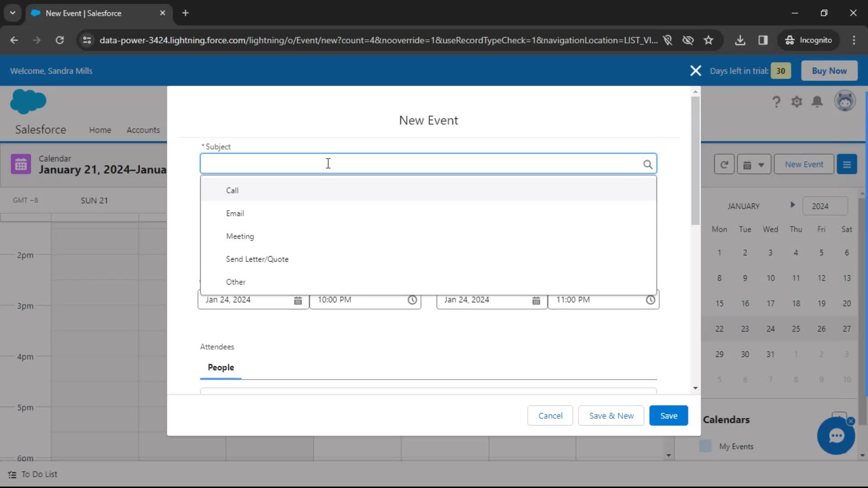
Task: Open Salesforce help question mark icon
Action: [776, 102]
